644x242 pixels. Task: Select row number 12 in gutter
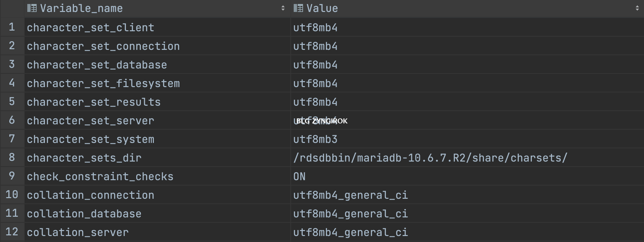(12, 232)
